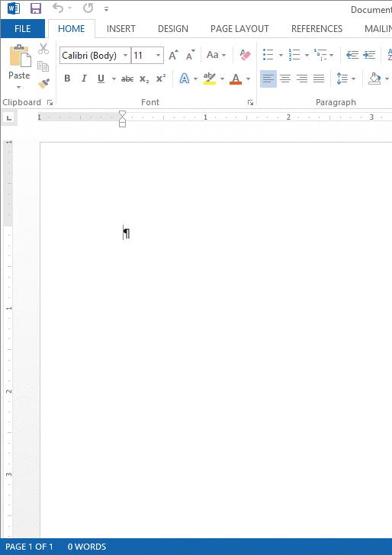
Task: Customize the Quick Access Toolbar
Action: pyautogui.click(x=106, y=9)
